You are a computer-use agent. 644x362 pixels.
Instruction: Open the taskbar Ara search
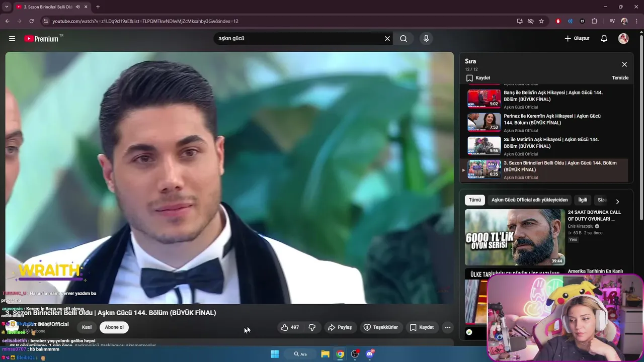click(300, 354)
